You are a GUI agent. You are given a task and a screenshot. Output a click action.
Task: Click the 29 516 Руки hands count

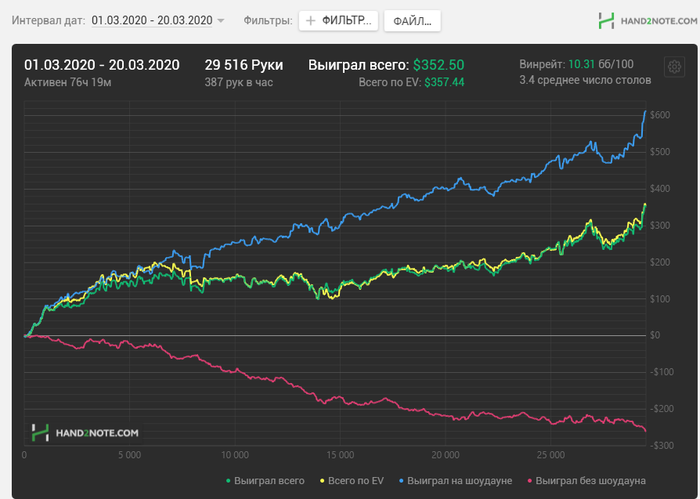[244, 65]
